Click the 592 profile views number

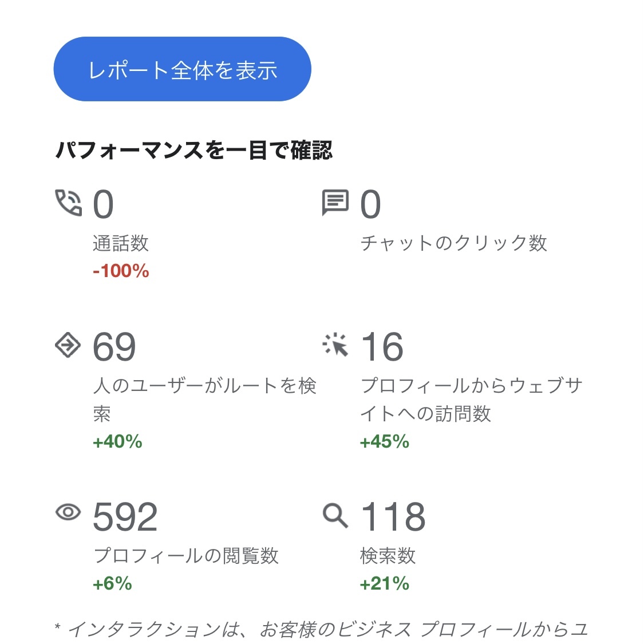click(x=125, y=517)
